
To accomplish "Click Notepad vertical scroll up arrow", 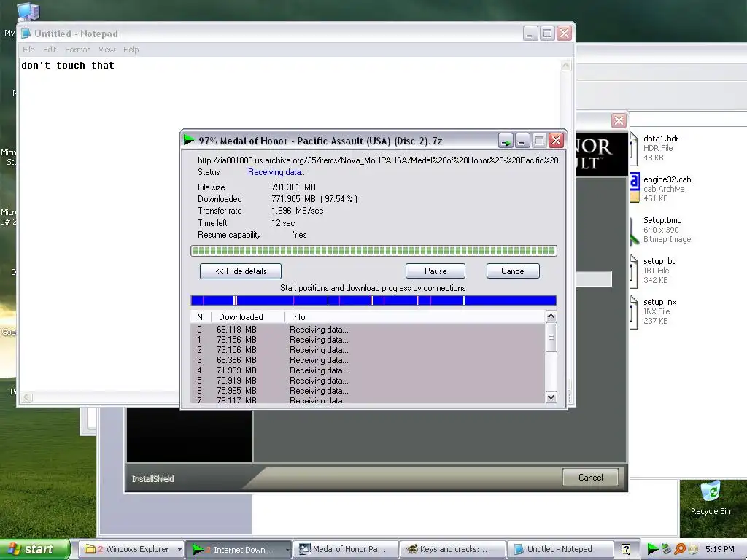I will [x=565, y=66].
